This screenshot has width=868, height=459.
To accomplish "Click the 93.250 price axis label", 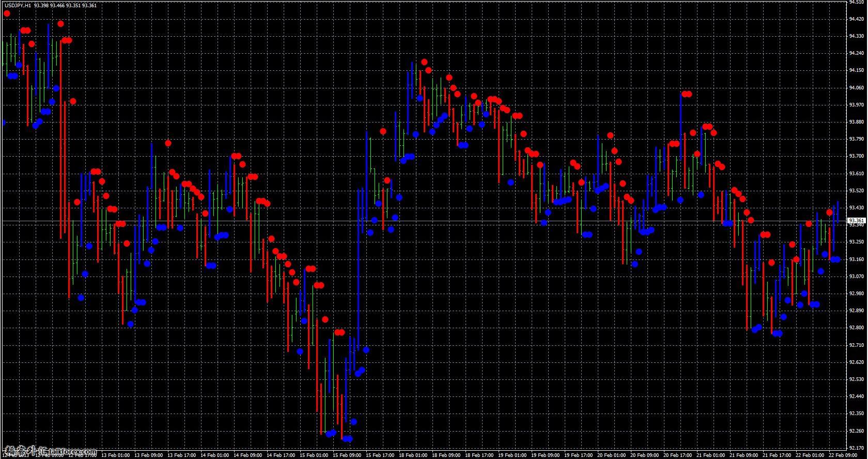I will click(x=857, y=242).
